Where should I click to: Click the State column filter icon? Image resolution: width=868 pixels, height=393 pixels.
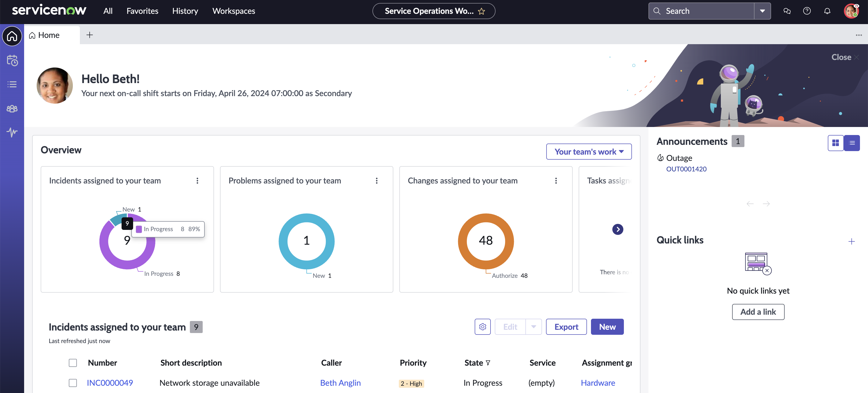click(x=488, y=363)
